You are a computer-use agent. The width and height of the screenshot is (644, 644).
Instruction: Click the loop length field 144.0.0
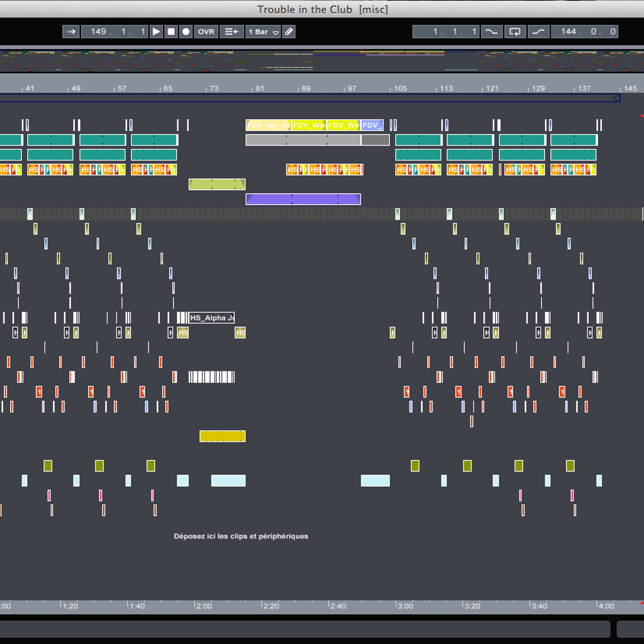pyautogui.click(x=584, y=32)
